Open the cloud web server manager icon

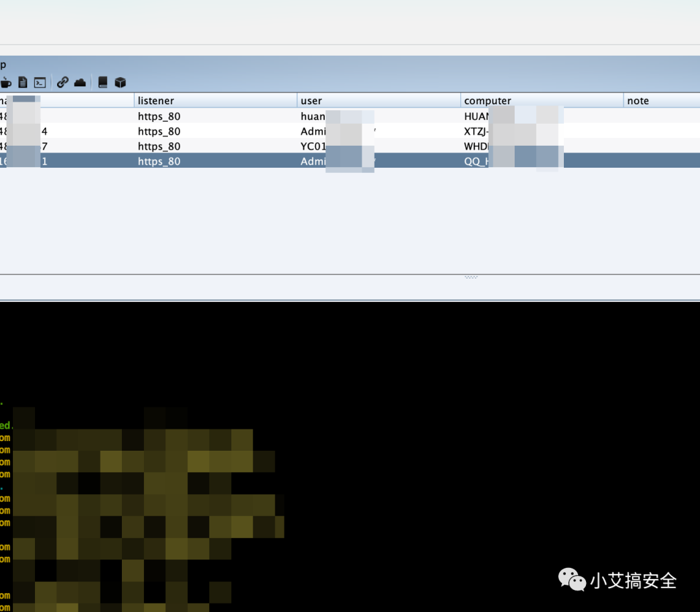coord(80,82)
